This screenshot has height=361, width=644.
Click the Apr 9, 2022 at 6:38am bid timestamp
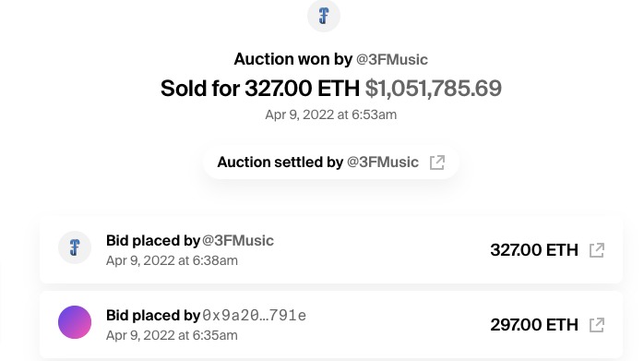tap(172, 260)
